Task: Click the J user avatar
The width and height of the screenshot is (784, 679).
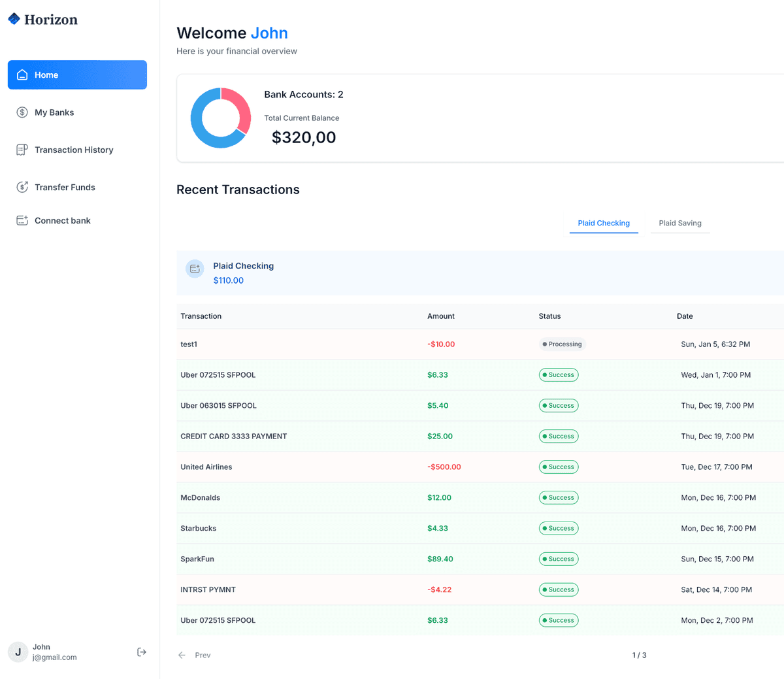Action: tap(18, 652)
